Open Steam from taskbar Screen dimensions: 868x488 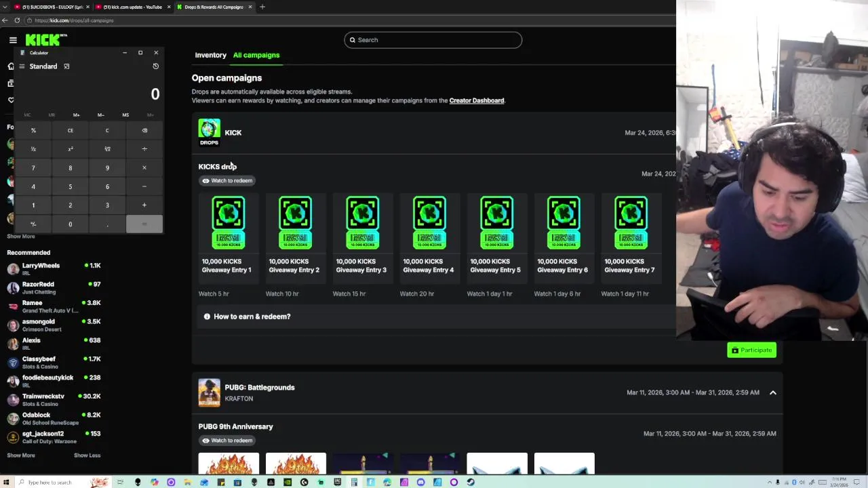pyautogui.click(x=471, y=482)
